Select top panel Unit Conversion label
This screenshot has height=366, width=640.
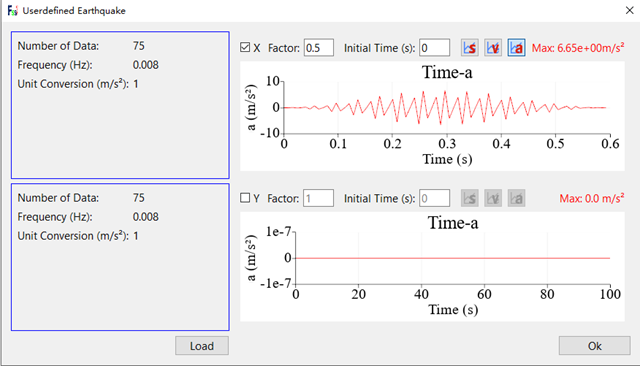73,84
